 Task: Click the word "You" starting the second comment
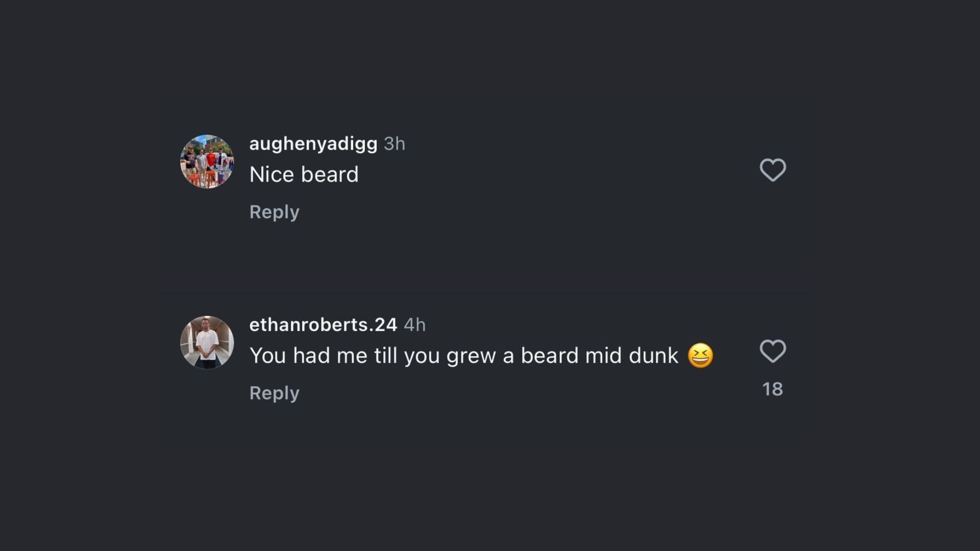(x=267, y=356)
